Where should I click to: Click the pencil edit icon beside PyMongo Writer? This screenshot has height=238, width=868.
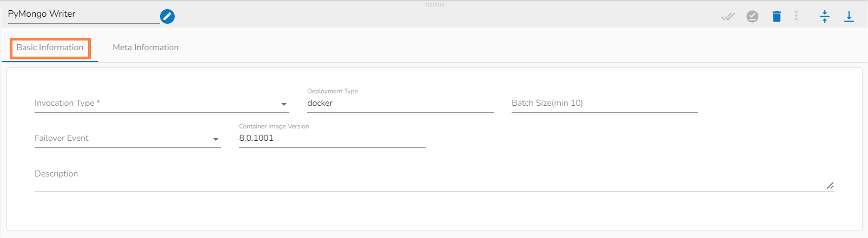pos(168,17)
